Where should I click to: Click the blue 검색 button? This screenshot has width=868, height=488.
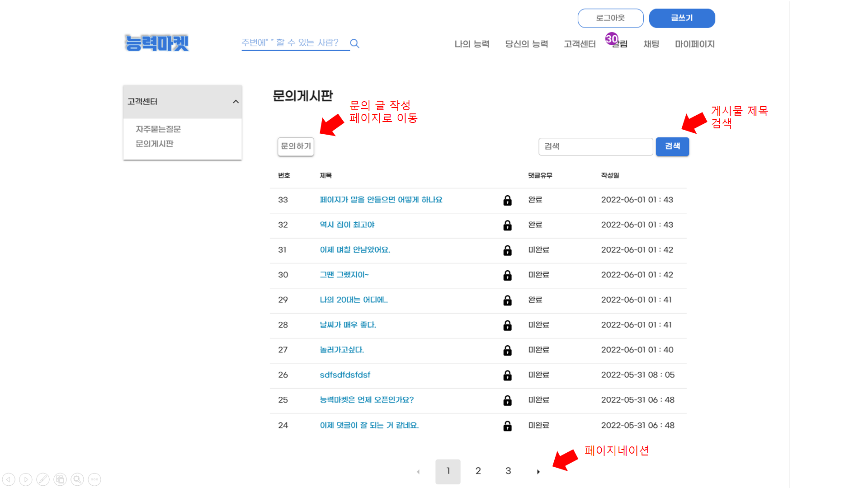coord(672,146)
